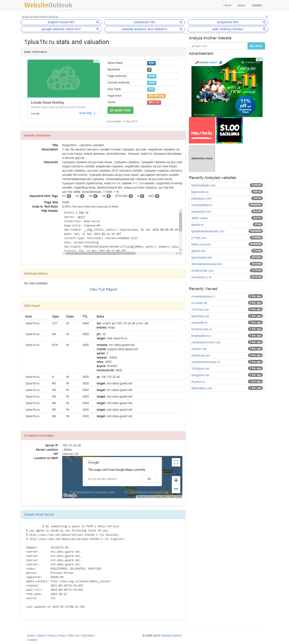The image size is (289, 644).
Task: Toggle fullscreen on the Google map
Action: (x=176, y=462)
